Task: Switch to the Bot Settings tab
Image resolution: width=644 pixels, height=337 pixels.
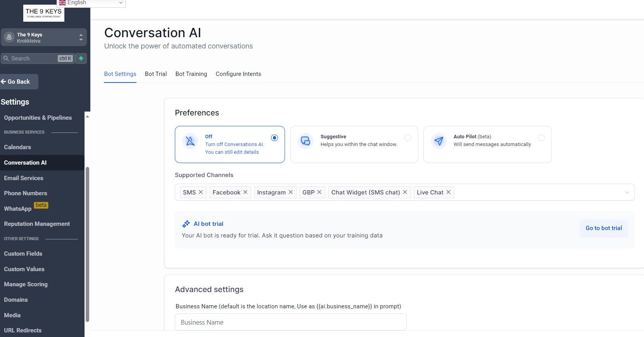Action: click(x=120, y=74)
